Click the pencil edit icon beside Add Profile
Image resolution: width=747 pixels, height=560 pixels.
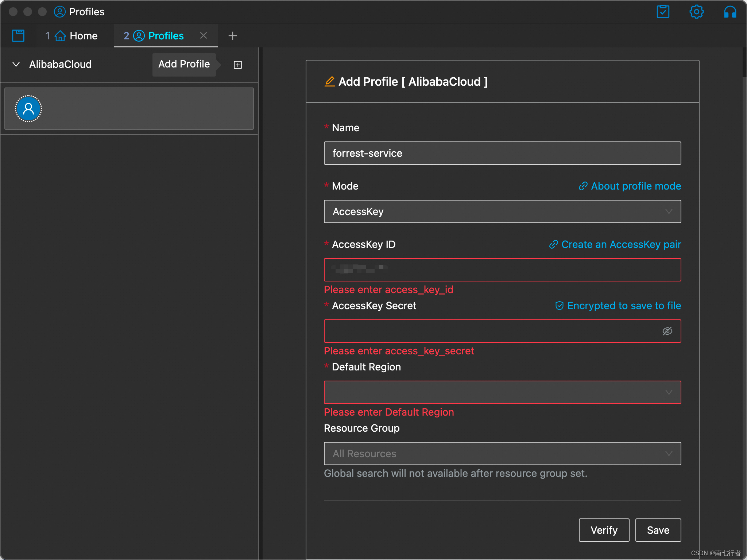point(329,81)
